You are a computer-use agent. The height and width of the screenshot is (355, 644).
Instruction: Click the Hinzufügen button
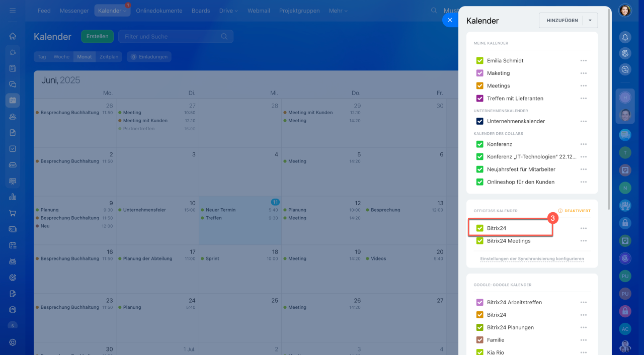click(561, 20)
